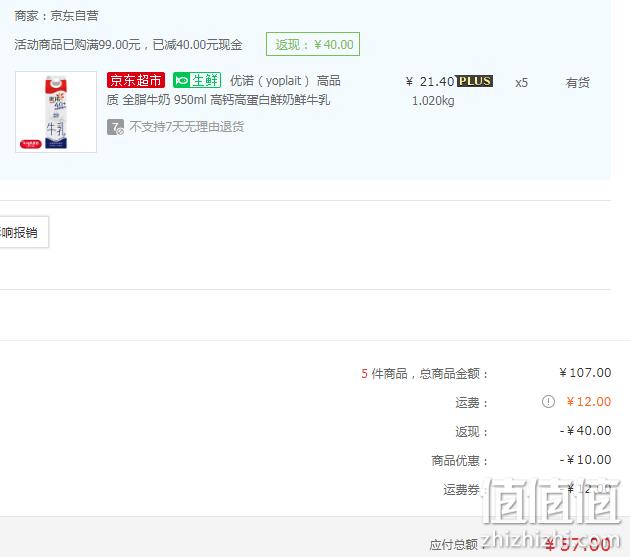Click the 返现 ¥40.00 cashback tag
Screen dimensions: 630x557
click(x=313, y=44)
